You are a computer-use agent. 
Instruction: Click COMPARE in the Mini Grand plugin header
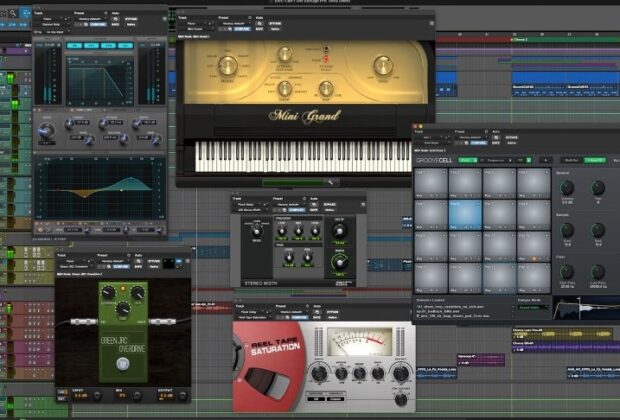(x=242, y=29)
